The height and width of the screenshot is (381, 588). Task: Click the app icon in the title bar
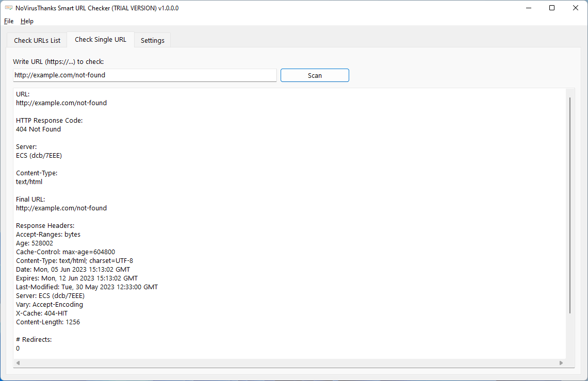(9, 8)
